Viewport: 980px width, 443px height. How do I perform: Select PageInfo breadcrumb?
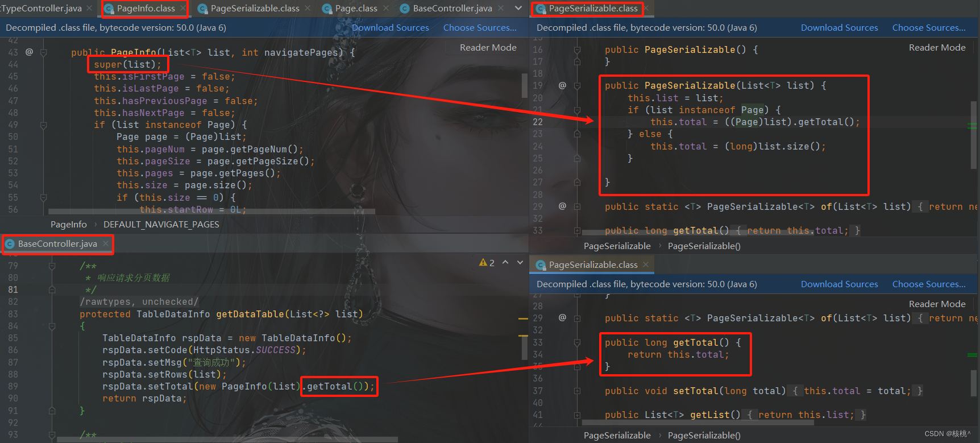(x=69, y=225)
